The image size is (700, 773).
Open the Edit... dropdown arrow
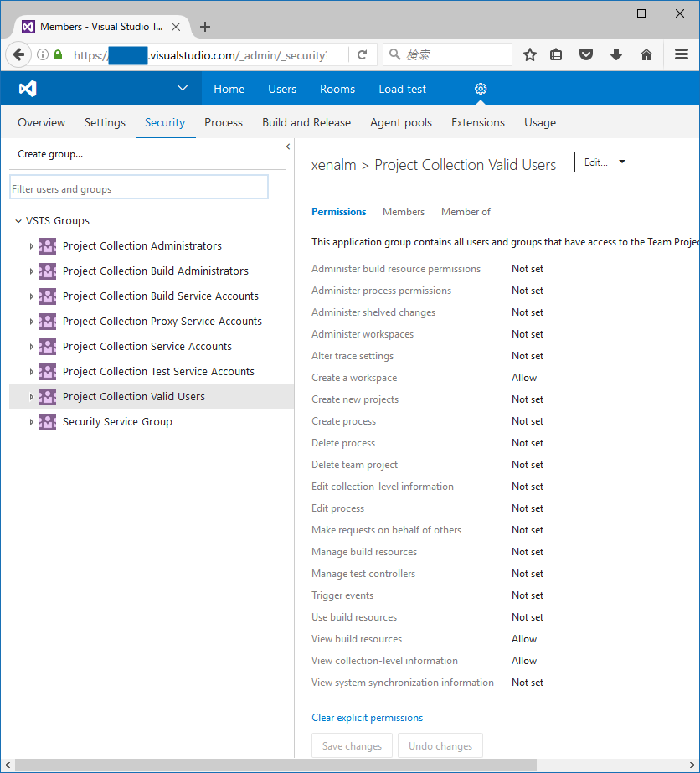click(x=622, y=162)
